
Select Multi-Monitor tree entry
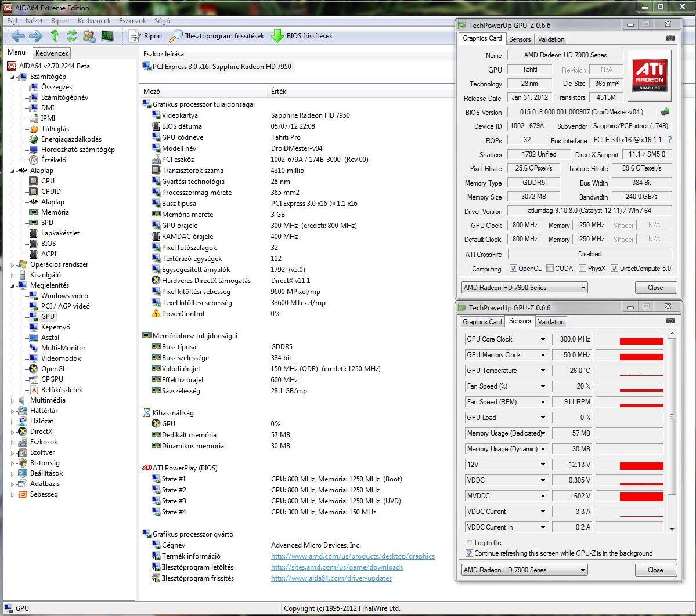point(63,348)
